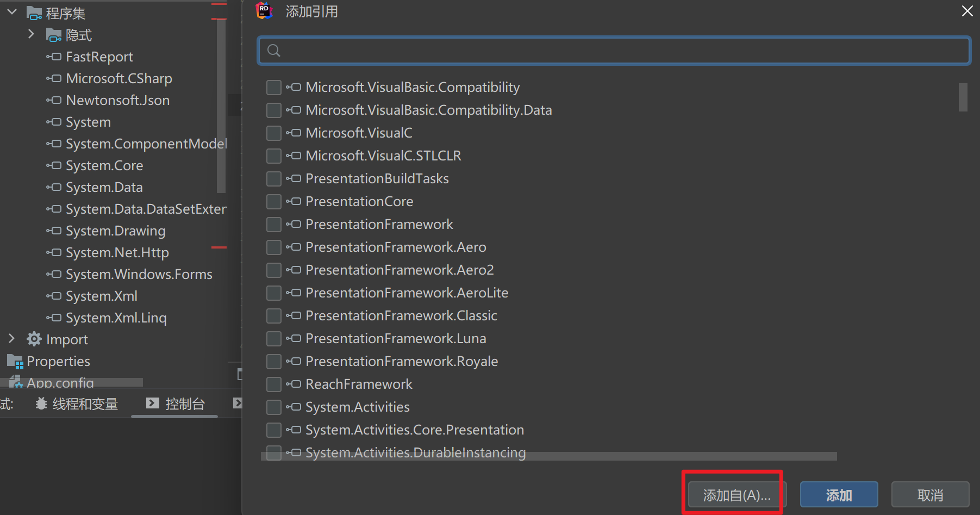The height and width of the screenshot is (515, 980).
Task: Click the Properties folder icon
Action: coord(15,362)
